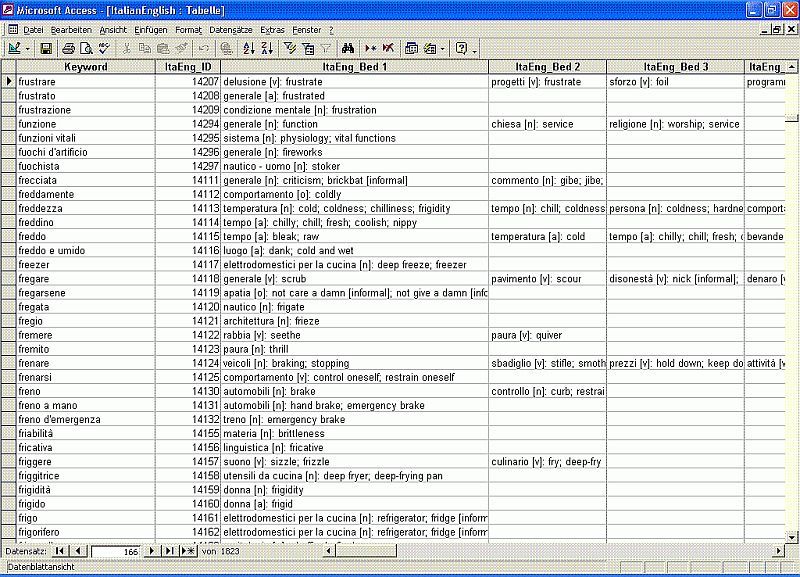Switch to design view icon

(14, 48)
